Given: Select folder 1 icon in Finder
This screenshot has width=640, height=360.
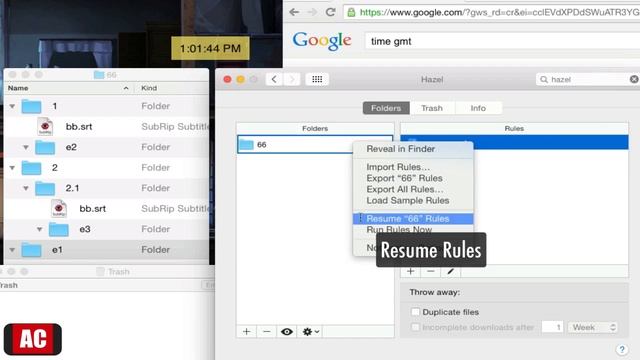Looking at the screenshot, I should pyautogui.click(x=31, y=107).
